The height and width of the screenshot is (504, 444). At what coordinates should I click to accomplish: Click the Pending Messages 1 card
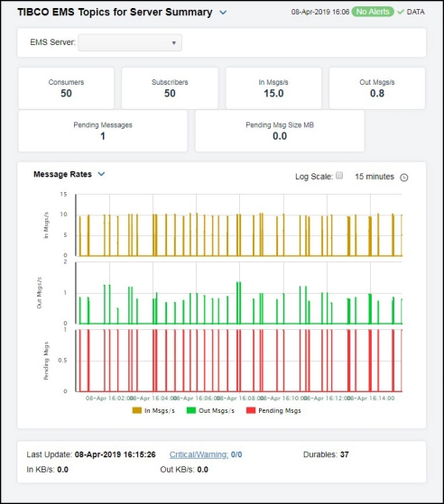[x=103, y=131]
